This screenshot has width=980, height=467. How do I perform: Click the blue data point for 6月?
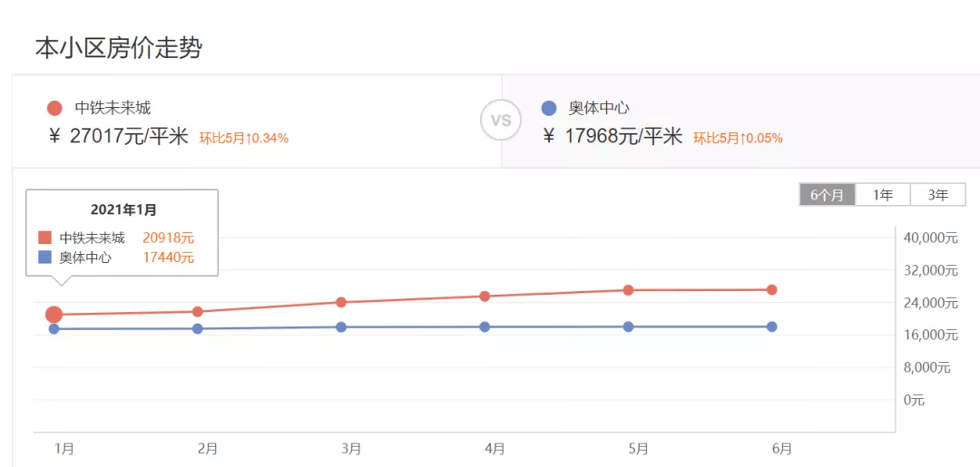[x=771, y=326]
